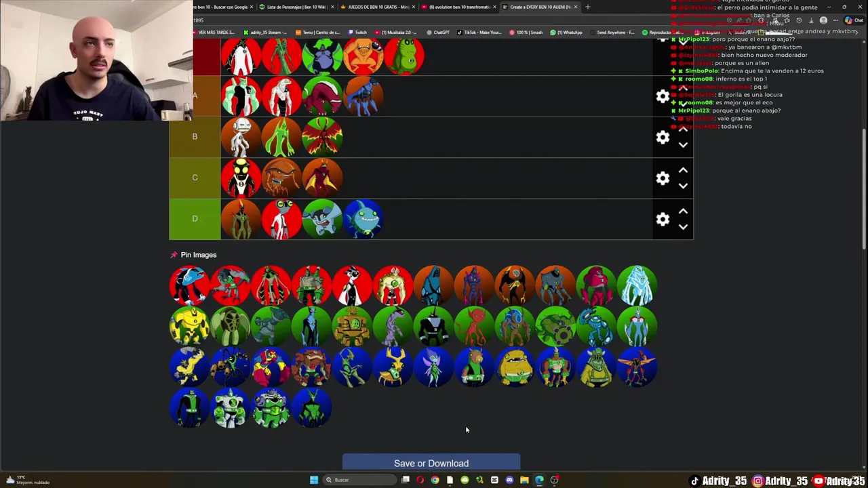Viewport: 868px width, 488px height.
Task: Pick the dark blue hooded alien on orange
Action: 433,285
